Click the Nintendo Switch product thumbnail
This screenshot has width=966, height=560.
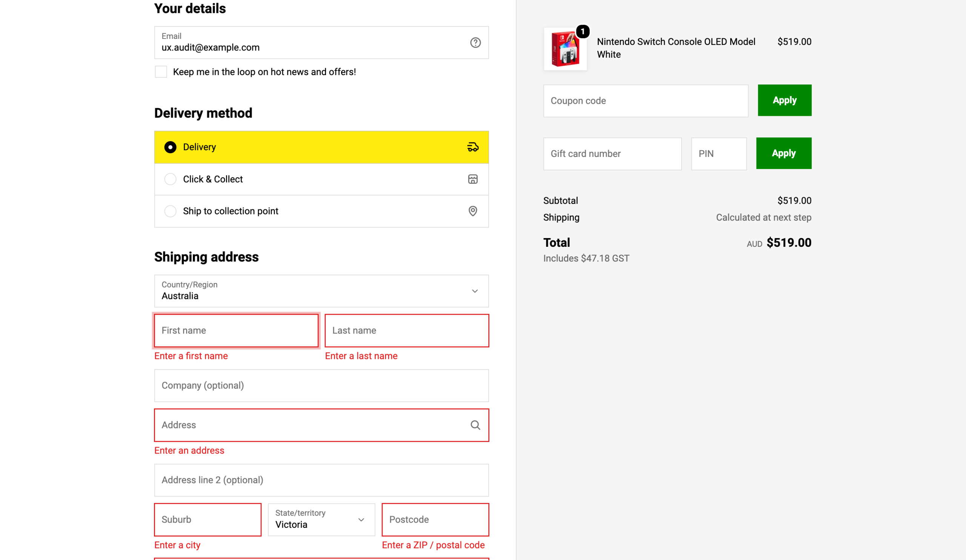tap(565, 49)
